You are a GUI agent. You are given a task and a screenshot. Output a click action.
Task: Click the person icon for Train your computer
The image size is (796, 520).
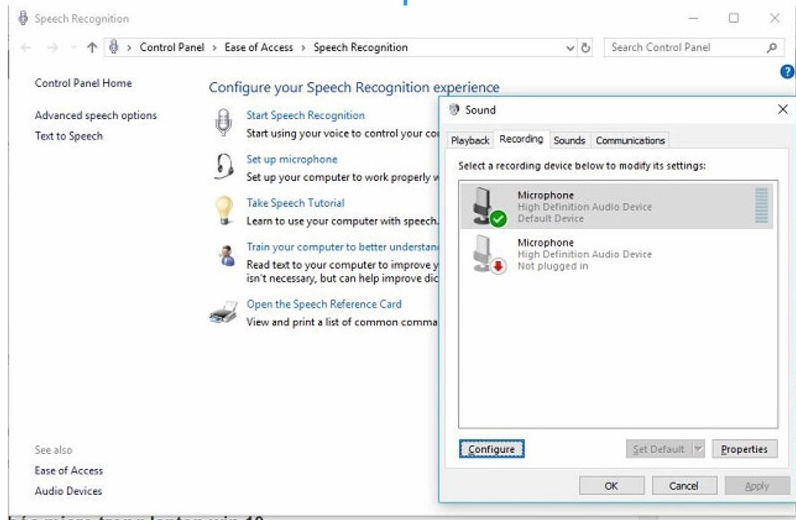[226, 255]
